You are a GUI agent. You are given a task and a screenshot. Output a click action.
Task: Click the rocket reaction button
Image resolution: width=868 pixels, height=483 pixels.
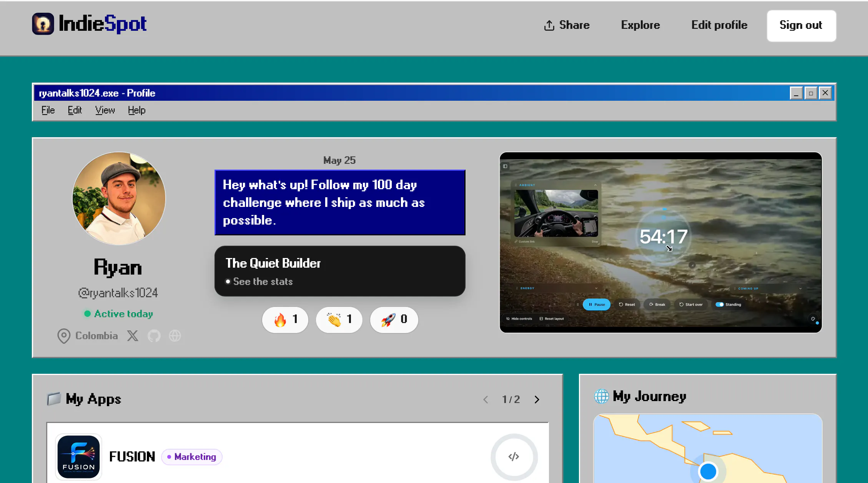point(394,320)
